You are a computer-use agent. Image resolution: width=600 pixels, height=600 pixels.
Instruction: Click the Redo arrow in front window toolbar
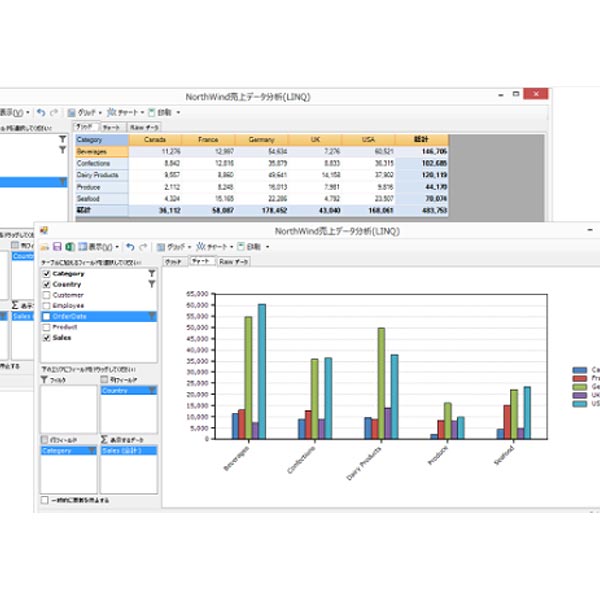click(143, 247)
